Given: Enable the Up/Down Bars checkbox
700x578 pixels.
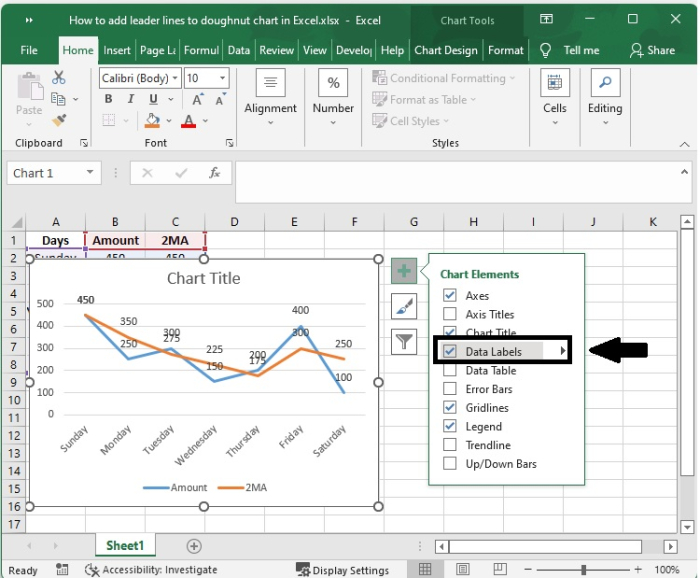Looking at the screenshot, I should coord(450,464).
